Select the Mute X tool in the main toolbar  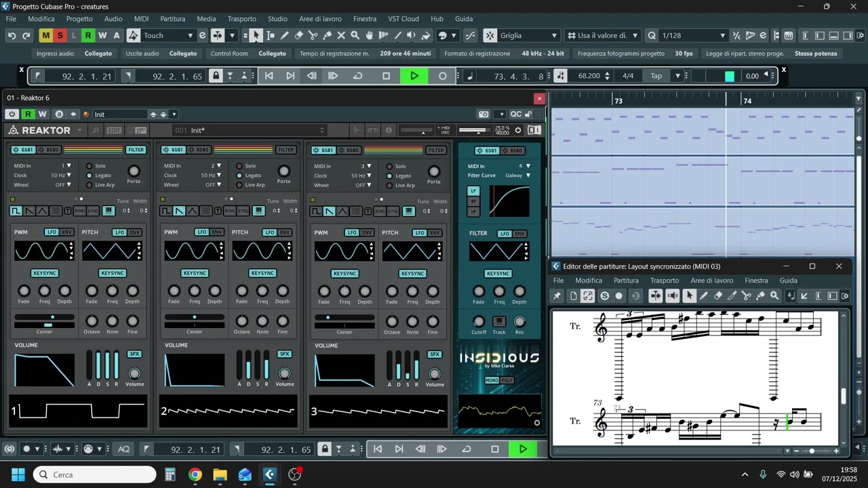341,35
